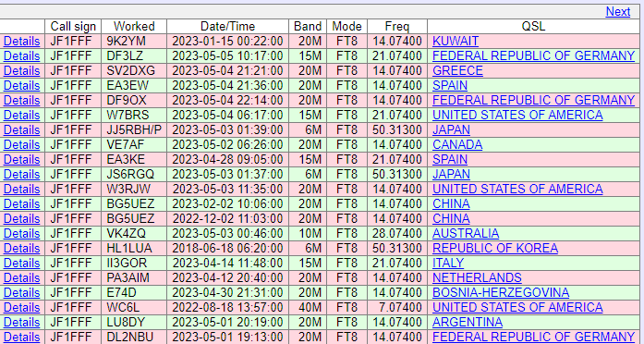Open the KUWAIT QSL link
Viewport: 644px width, 344px height.
(456, 41)
